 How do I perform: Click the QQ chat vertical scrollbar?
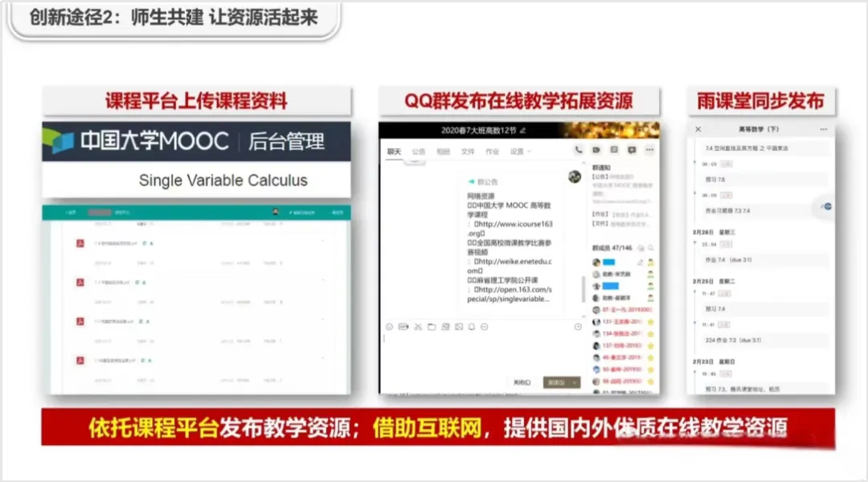pyautogui.click(x=583, y=289)
